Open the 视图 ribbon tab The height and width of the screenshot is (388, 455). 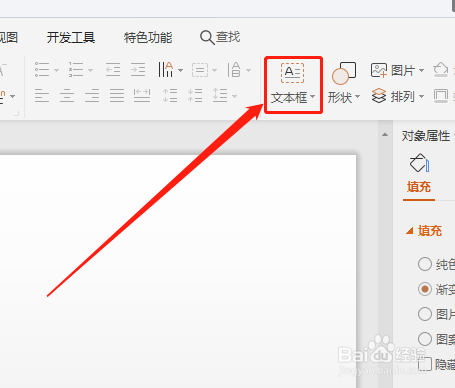point(9,37)
